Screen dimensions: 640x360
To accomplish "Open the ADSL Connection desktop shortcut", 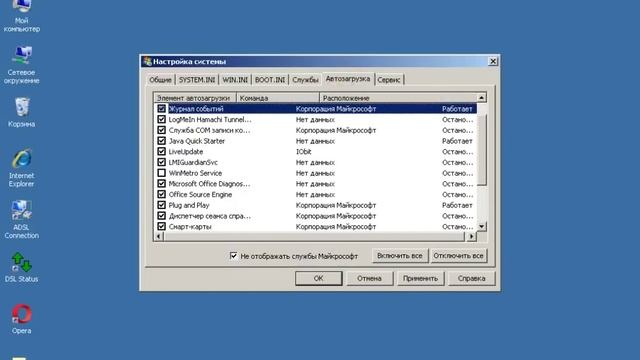I will [21, 219].
